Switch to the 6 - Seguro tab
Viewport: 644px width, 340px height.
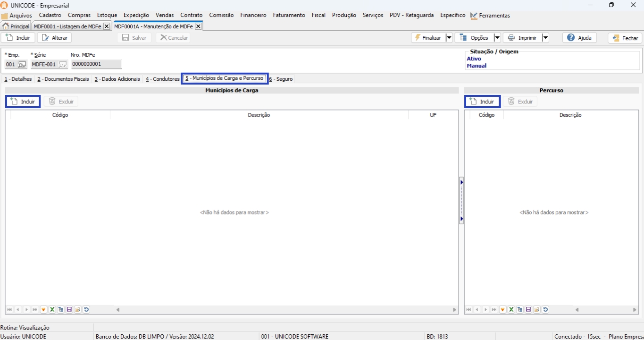coord(281,79)
